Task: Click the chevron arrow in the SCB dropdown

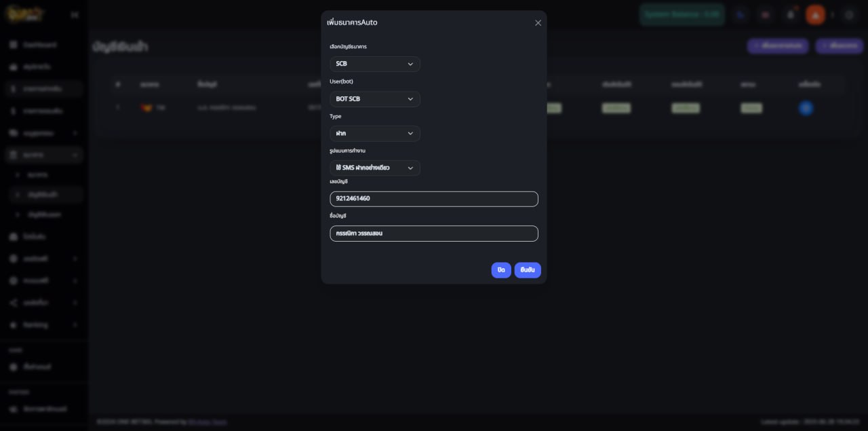Action: (x=410, y=64)
